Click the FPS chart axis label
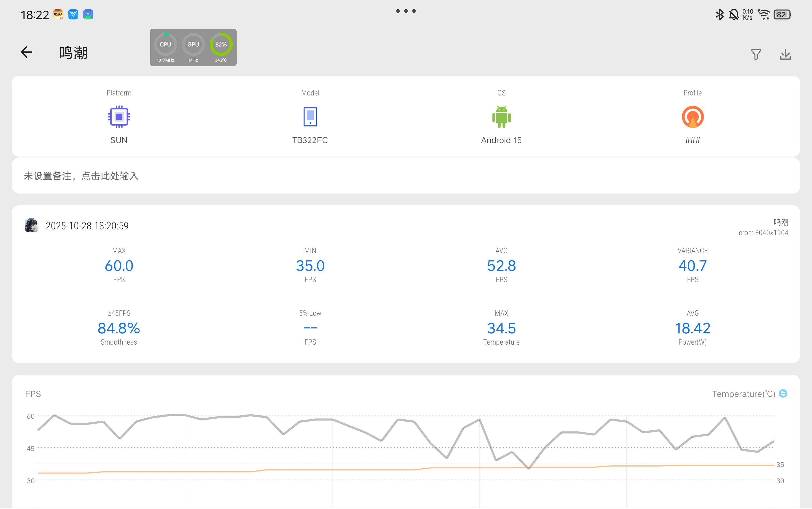Viewport: 812px width, 509px height. click(x=33, y=394)
